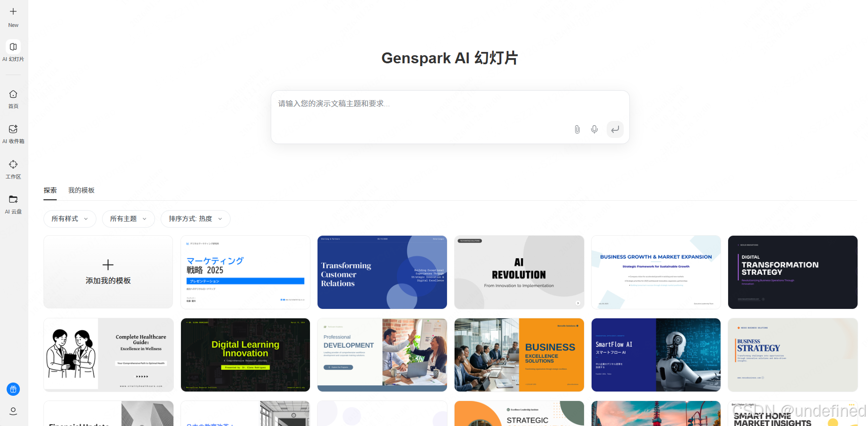Select Smart Home Market Insights template

(x=793, y=414)
